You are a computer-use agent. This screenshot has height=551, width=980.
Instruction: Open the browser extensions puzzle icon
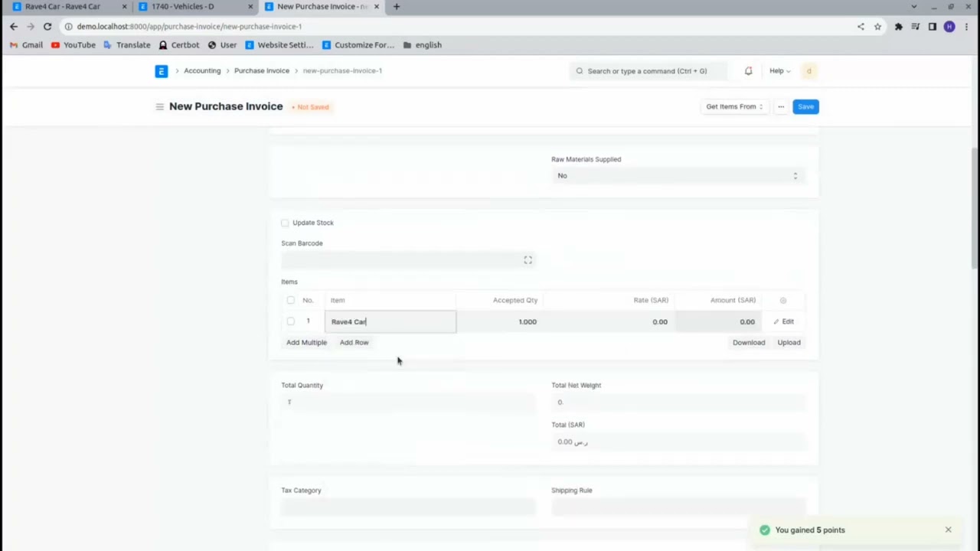pos(898,26)
